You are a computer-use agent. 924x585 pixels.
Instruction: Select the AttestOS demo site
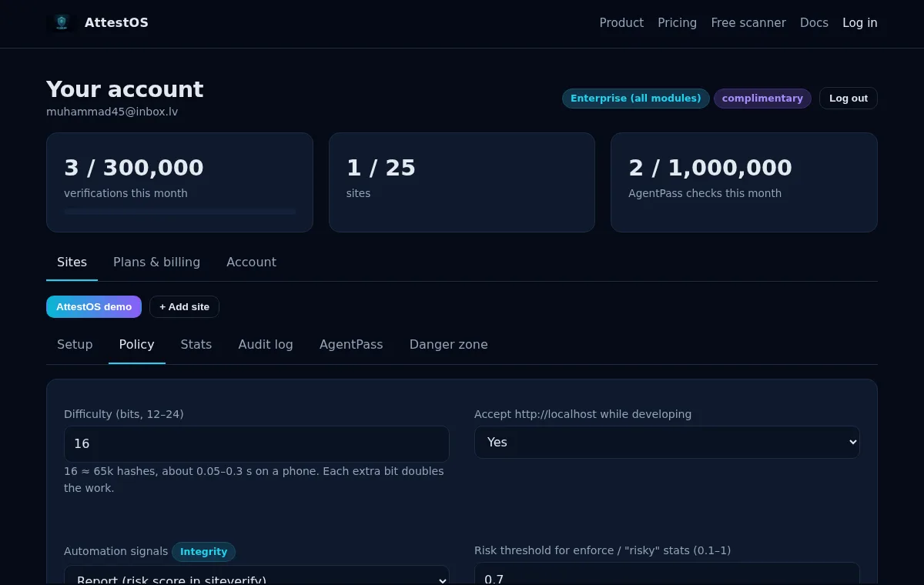point(94,307)
